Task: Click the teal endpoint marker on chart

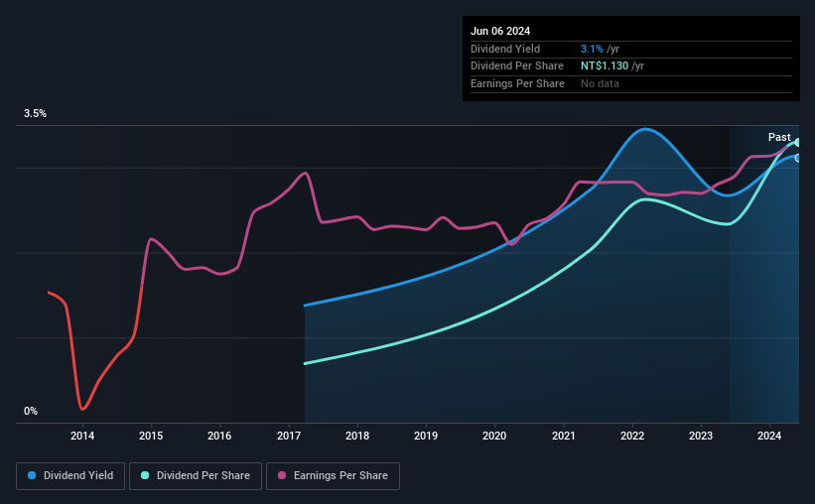Action: [798, 142]
